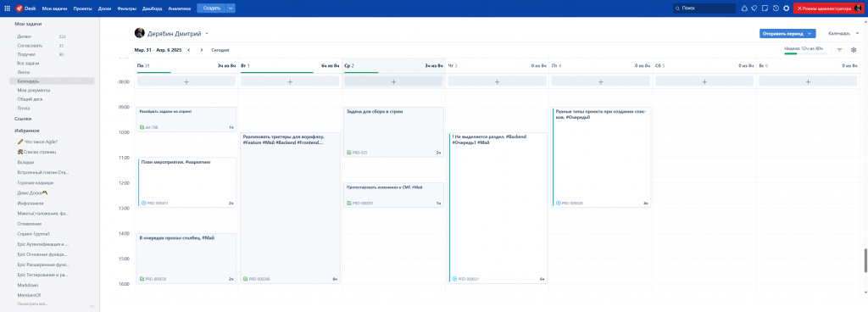This screenshot has height=312, width=868.
Task: Open task card Не выделяется раздел #Backend
Action: point(498,208)
